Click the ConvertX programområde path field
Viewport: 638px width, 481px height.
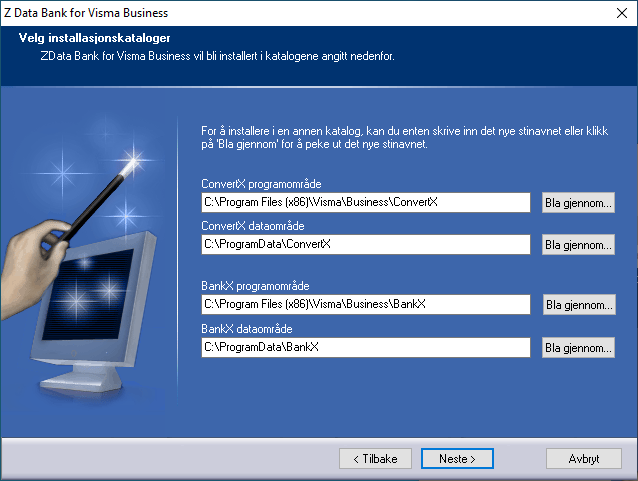point(365,202)
